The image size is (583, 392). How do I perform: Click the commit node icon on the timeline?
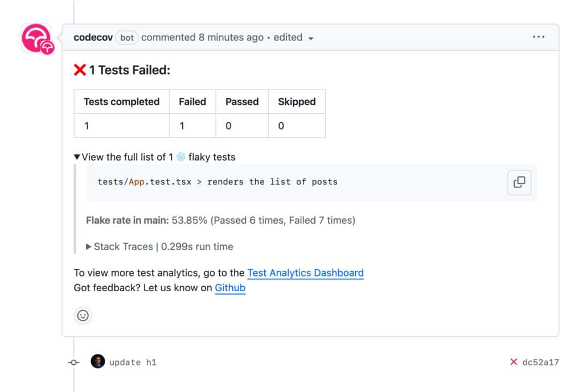[x=73, y=362]
